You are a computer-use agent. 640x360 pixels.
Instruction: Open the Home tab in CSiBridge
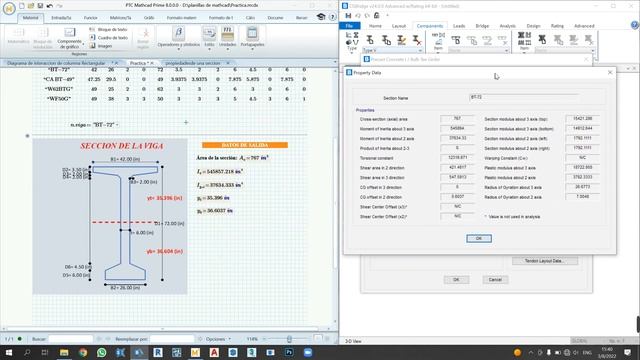pyautogui.click(x=375, y=26)
